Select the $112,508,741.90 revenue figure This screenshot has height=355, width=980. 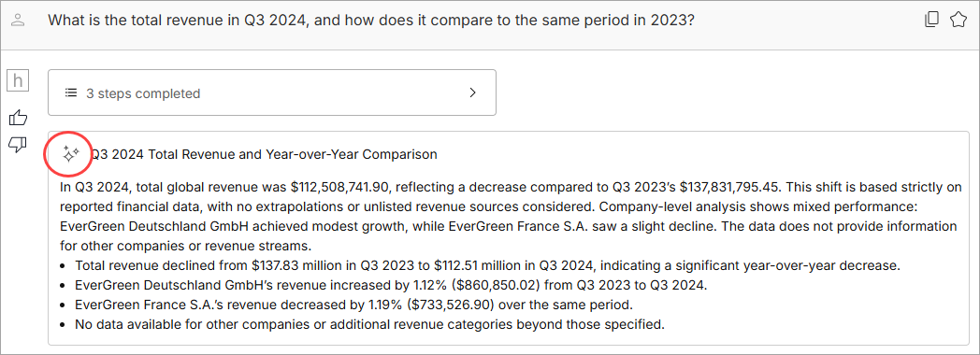tap(340, 187)
